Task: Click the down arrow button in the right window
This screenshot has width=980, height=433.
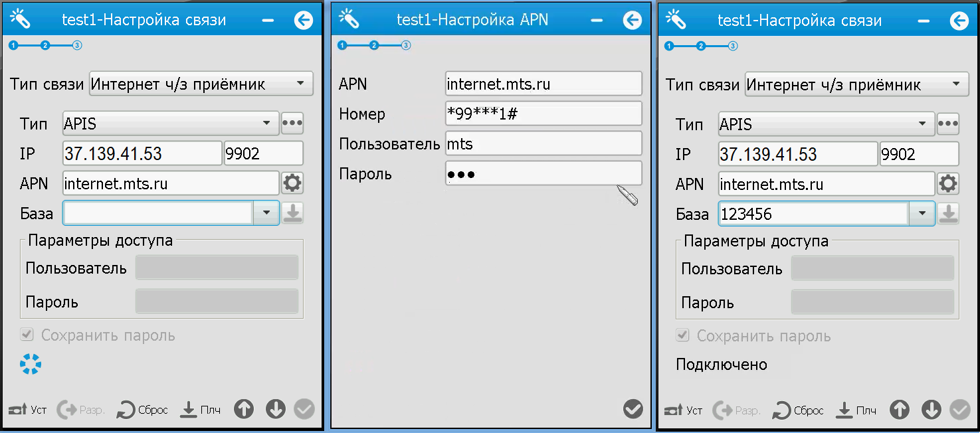Action: point(931,410)
